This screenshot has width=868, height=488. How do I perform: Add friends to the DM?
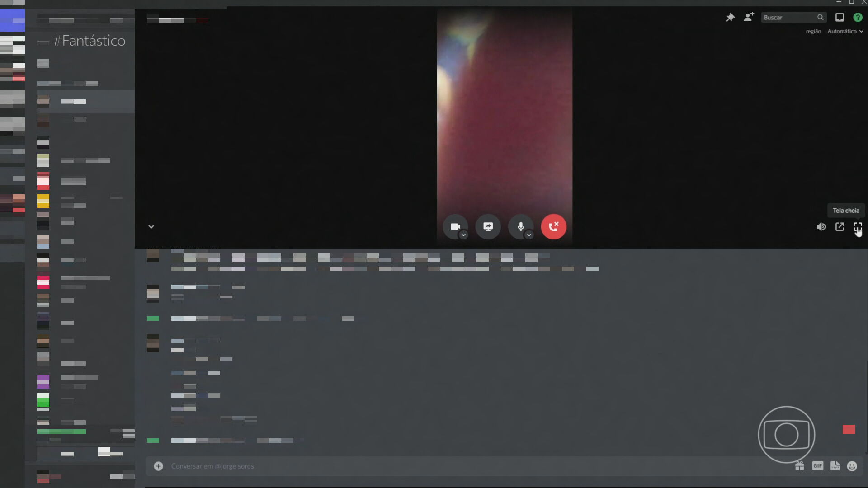749,17
